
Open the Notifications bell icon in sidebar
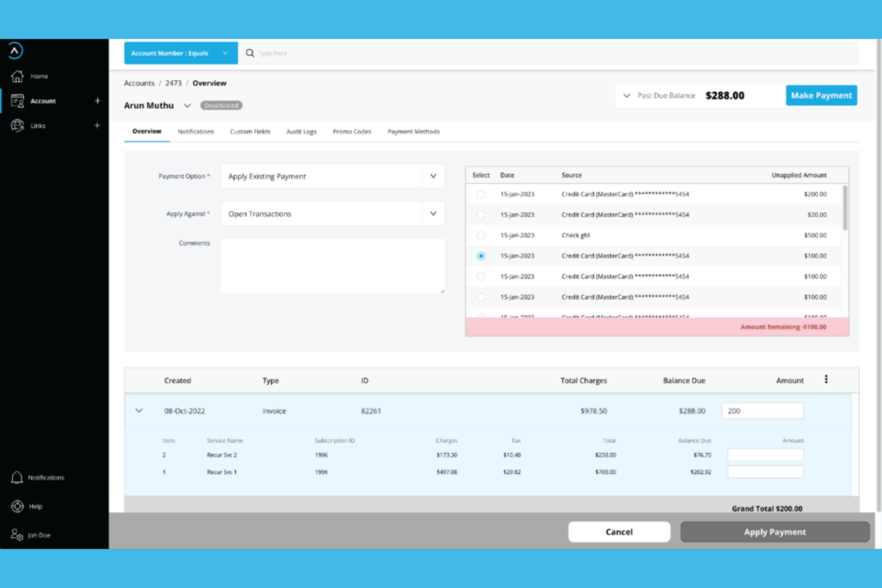pos(17,477)
